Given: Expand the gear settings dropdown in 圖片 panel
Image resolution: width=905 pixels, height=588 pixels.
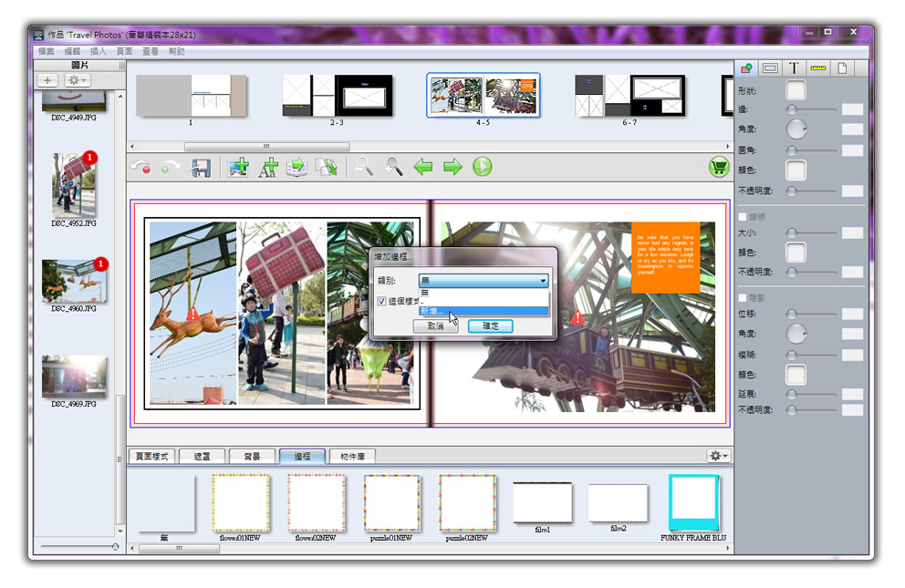Looking at the screenshot, I should coord(77,80).
